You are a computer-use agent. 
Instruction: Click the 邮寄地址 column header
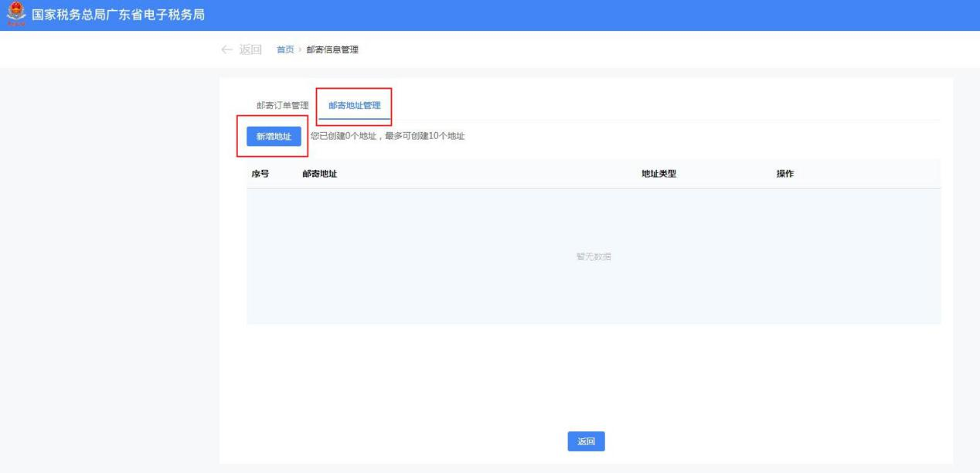pos(319,174)
